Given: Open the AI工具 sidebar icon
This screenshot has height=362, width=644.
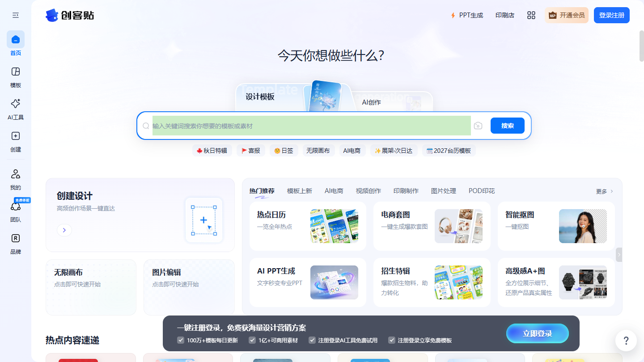Looking at the screenshot, I should point(16,104).
